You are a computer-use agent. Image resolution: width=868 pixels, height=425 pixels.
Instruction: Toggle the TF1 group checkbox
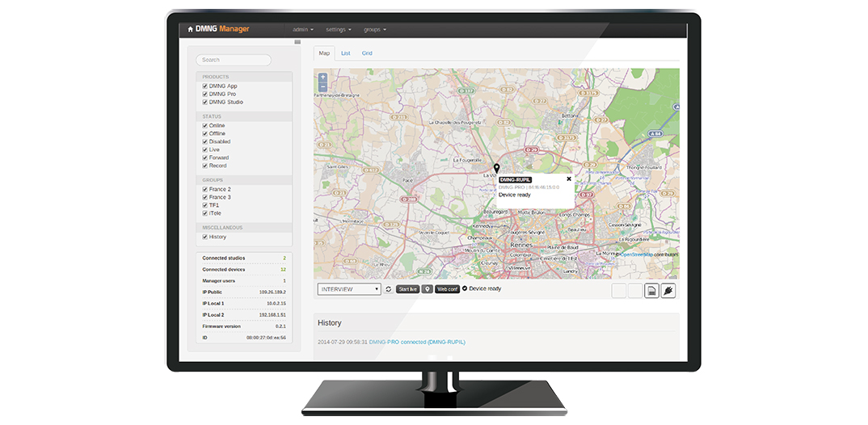pos(204,205)
